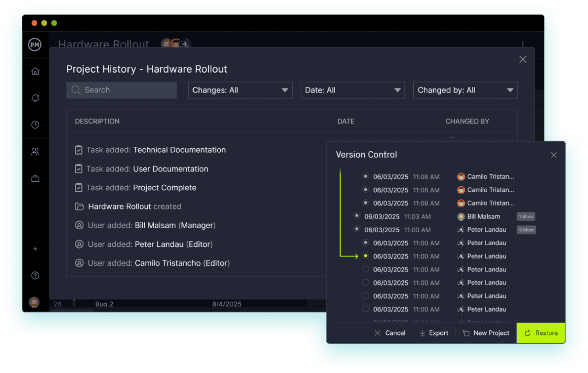Click Camilo Tristancho's avatar in Version Control
Image resolution: width=588 pixels, height=373 pixels.
[460, 176]
